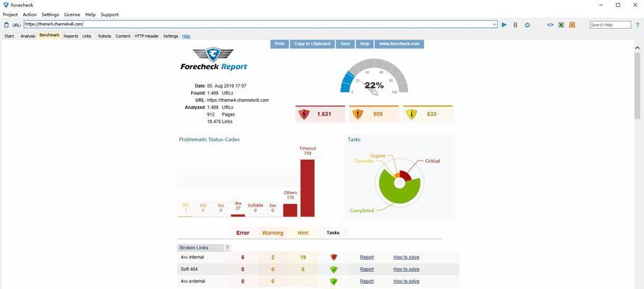Viewport: 644px width, 289px height.
Task: Export results with the Excel icon
Action: coord(561,25)
